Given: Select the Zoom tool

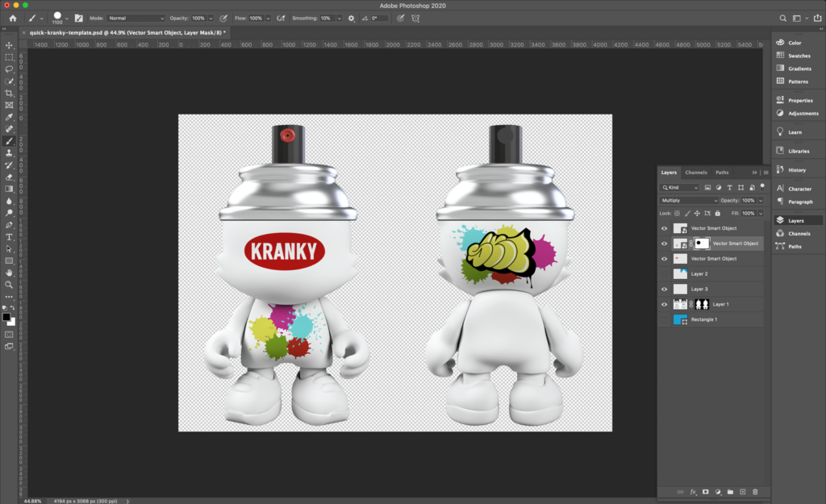Looking at the screenshot, I should click(x=9, y=285).
